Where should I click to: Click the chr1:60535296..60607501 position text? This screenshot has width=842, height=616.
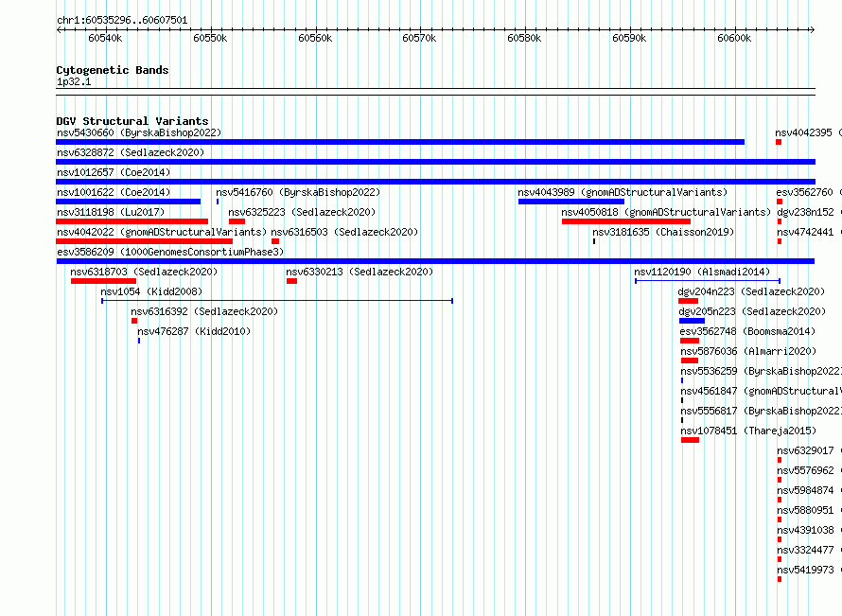pos(122,20)
